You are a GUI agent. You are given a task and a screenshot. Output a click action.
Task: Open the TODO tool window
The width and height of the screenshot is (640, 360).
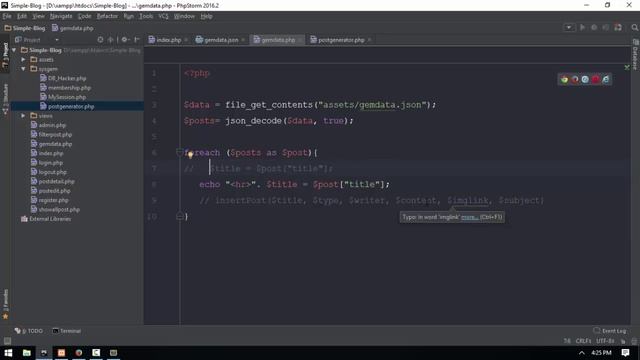29,331
